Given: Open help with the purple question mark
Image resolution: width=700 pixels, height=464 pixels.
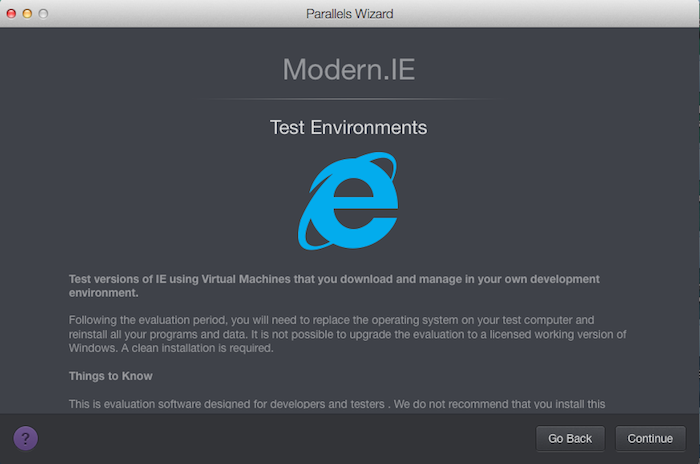Looking at the screenshot, I should point(25,438).
